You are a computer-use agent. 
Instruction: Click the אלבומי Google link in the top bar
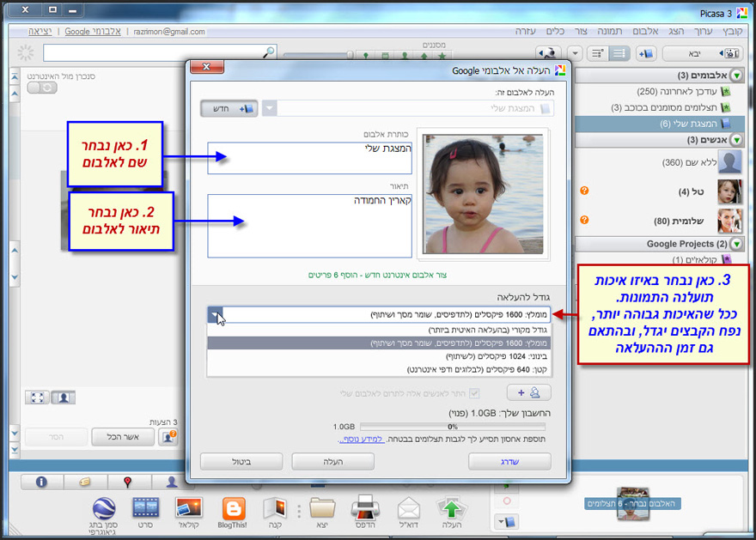point(93,31)
